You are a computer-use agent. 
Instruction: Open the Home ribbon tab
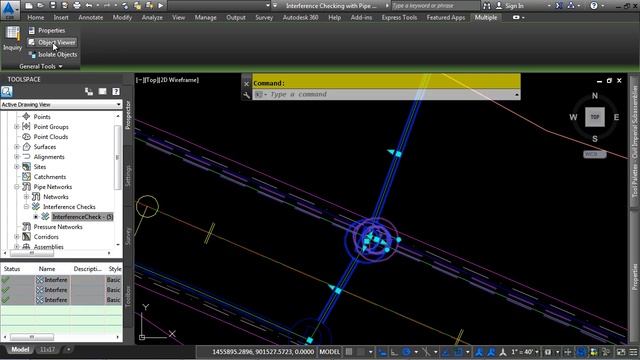pyautogui.click(x=36, y=18)
